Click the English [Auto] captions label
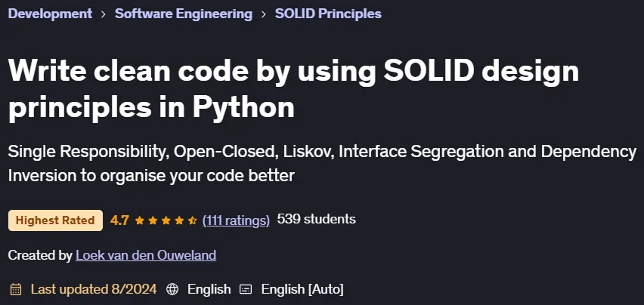The width and height of the screenshot is (644, 305). point(302,289)
